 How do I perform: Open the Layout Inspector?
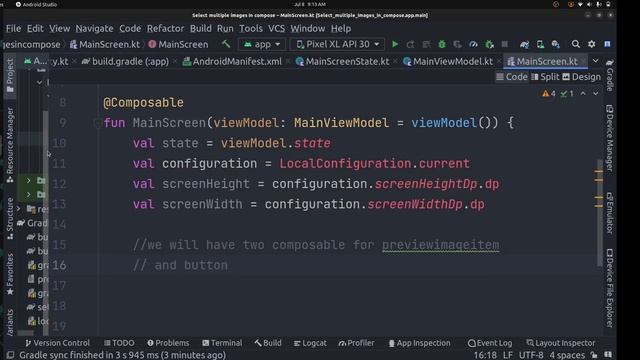click(561, 343)
